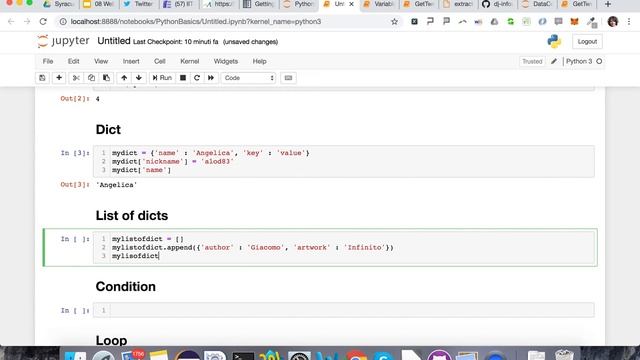Click the Out[3] 'Angelica' output
This screenshot has height=360, width=640.
(x=116, y=185)
